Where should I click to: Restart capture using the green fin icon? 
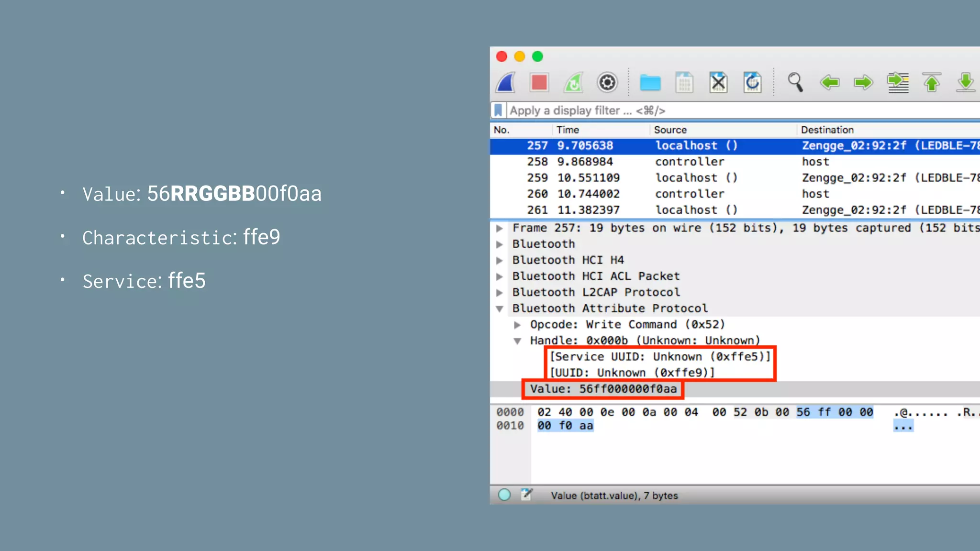click(573, 83)
